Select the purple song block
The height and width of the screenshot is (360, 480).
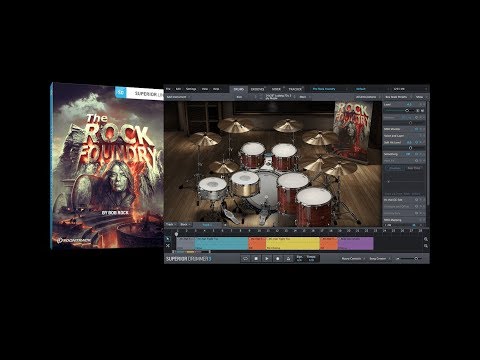(x=355, y=243)
